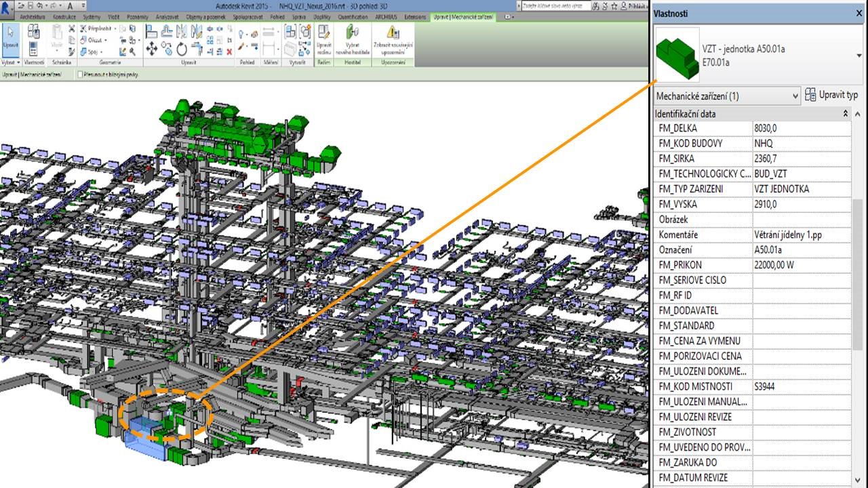Select the Spoj (Join) geometry tool
868x488 pixels.
pyautogui.click(x=92, y=52)
